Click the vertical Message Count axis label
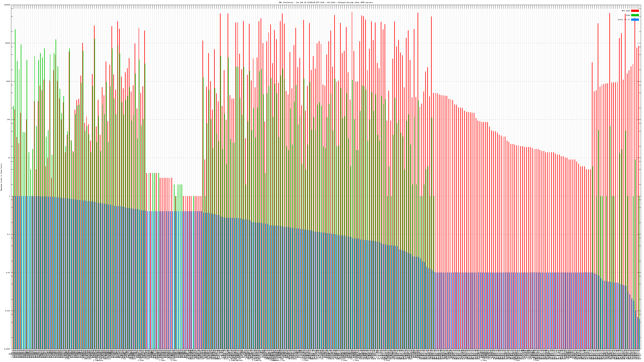Screen dimensions: 644x362 pos(1,177)
